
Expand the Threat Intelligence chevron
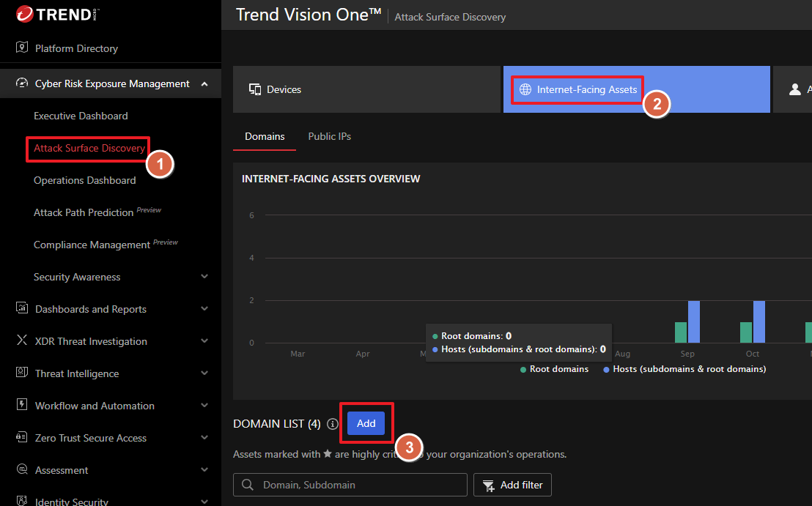(204, 373)
